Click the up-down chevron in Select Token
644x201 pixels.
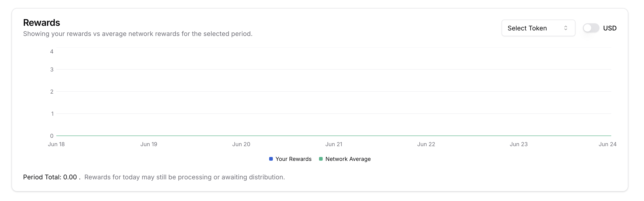[566, 28]
